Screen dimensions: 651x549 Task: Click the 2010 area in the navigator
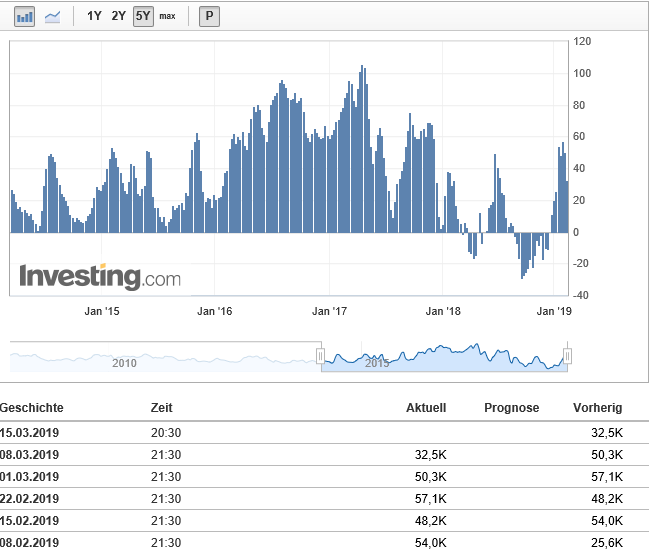(124, 362)
